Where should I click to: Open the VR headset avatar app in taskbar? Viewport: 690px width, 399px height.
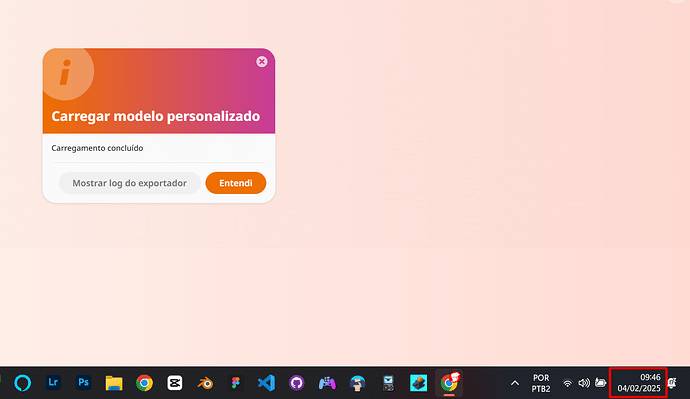[x=357, y=383]
